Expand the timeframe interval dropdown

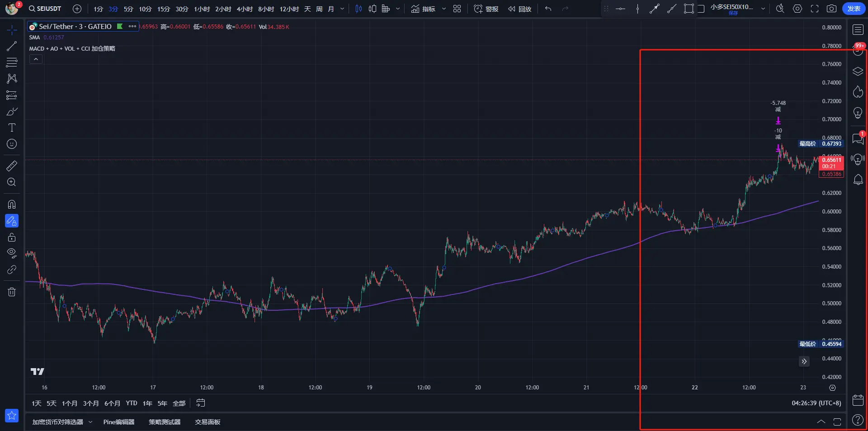[342, 9]
